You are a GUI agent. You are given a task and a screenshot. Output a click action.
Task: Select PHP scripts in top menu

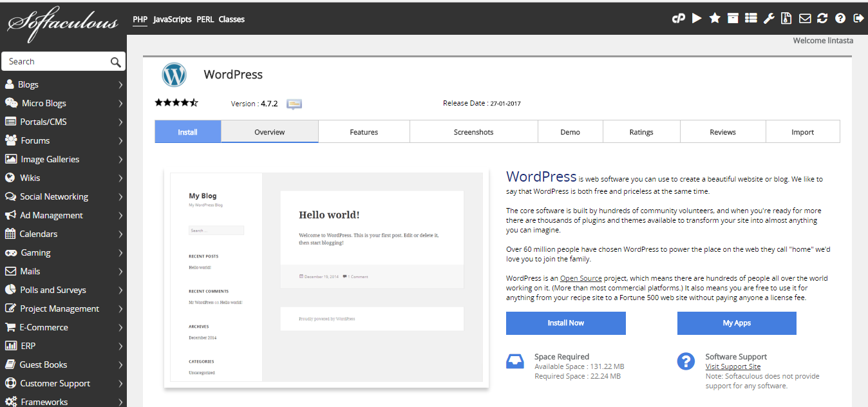pyautogui.click(x=140, y=19)
